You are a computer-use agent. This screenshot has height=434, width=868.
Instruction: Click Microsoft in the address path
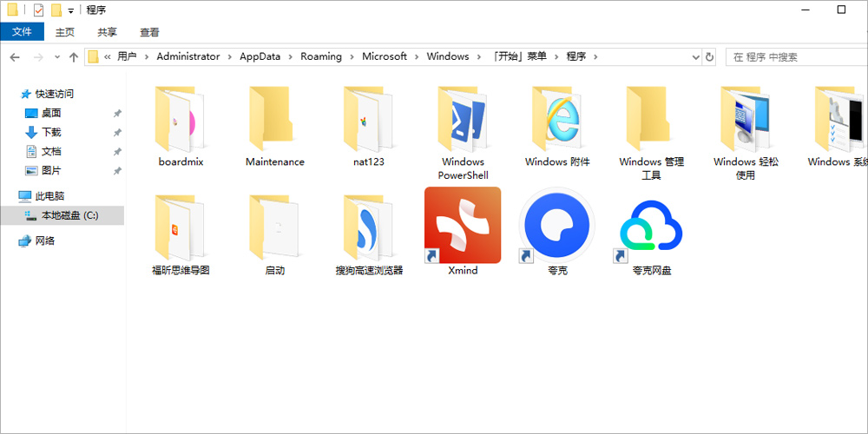(x=385, y=57)
